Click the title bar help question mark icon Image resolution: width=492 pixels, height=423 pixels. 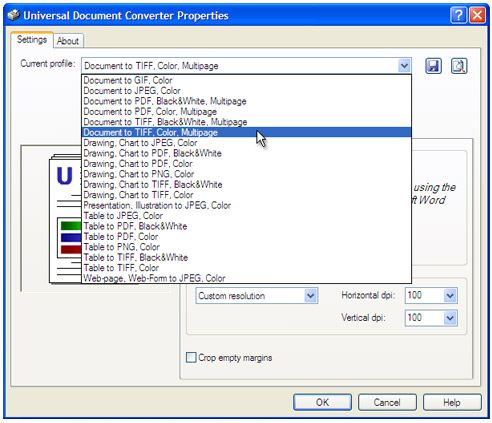[458, 15]
